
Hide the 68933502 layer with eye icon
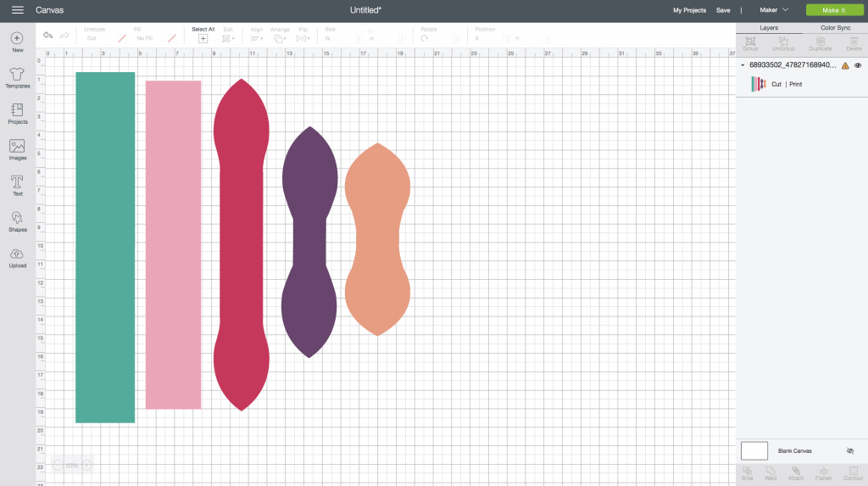[858, 65]
